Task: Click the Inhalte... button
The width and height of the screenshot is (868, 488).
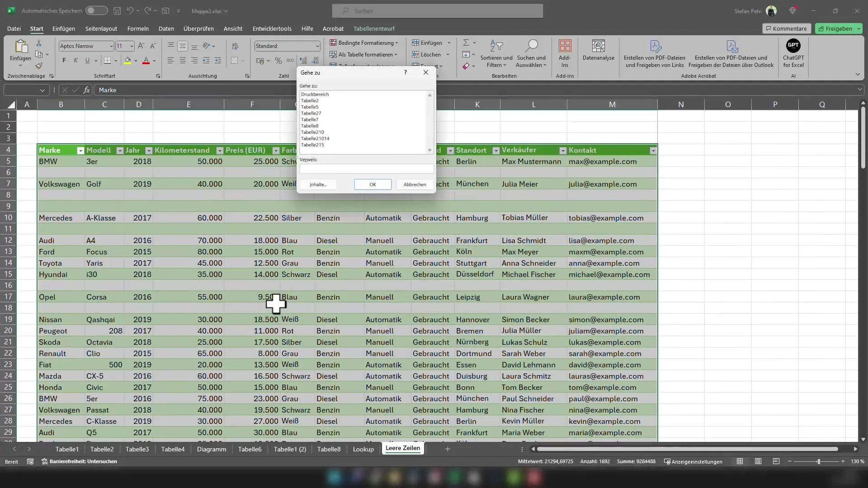Action: pyautogui.click(x=318, y=184)
